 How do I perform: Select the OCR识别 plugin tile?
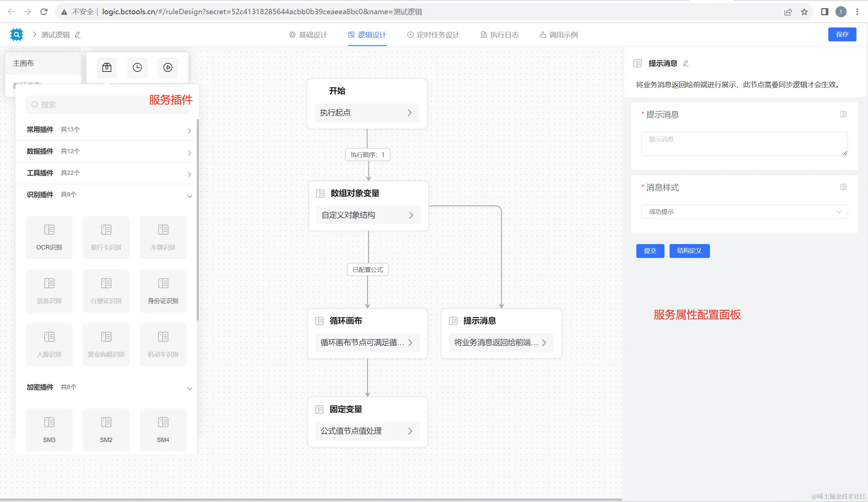pyautogui.click(x=49, y=237)
